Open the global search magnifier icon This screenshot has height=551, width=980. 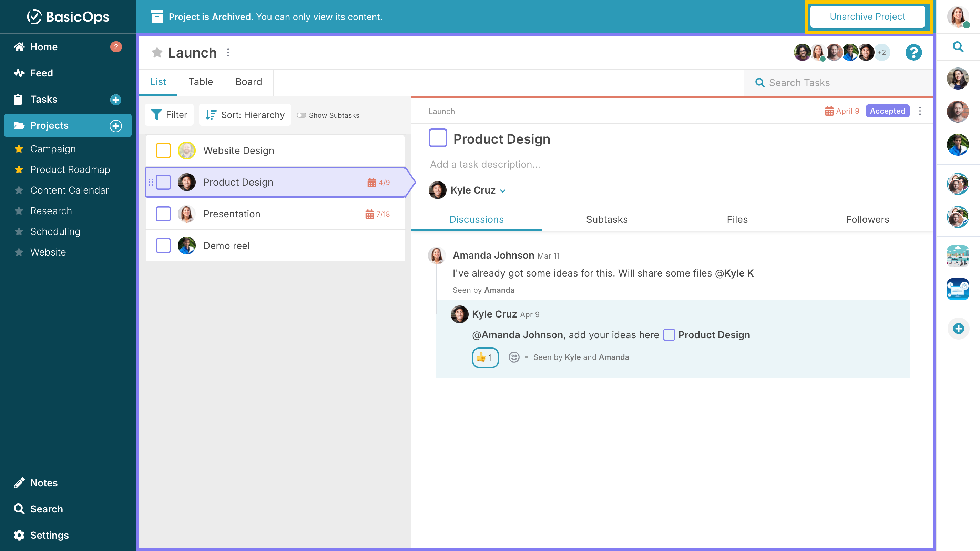point(958,47)
